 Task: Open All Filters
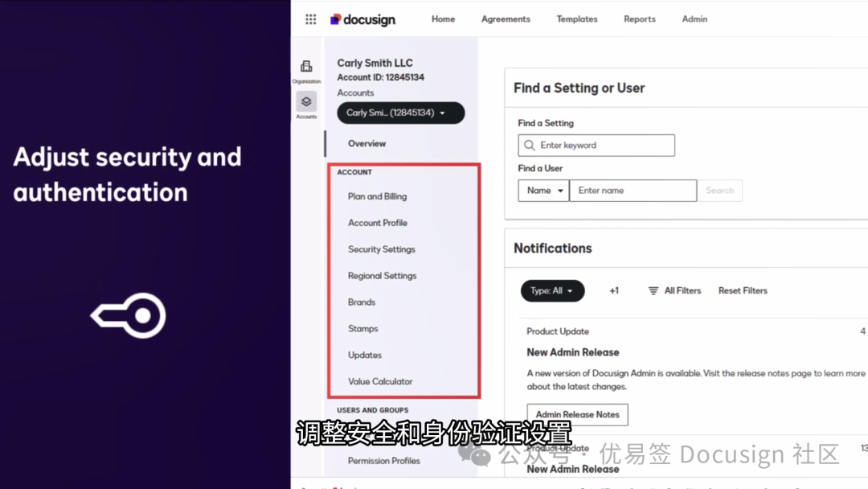(674, 290)
